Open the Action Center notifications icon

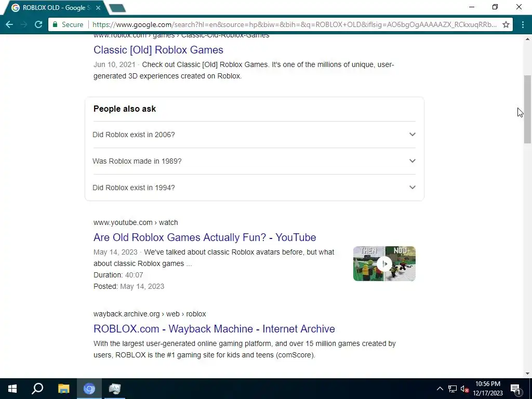click(516, 389)
